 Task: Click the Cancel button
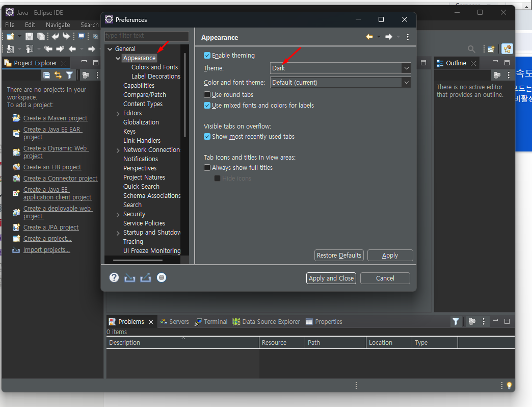[385, 278]
